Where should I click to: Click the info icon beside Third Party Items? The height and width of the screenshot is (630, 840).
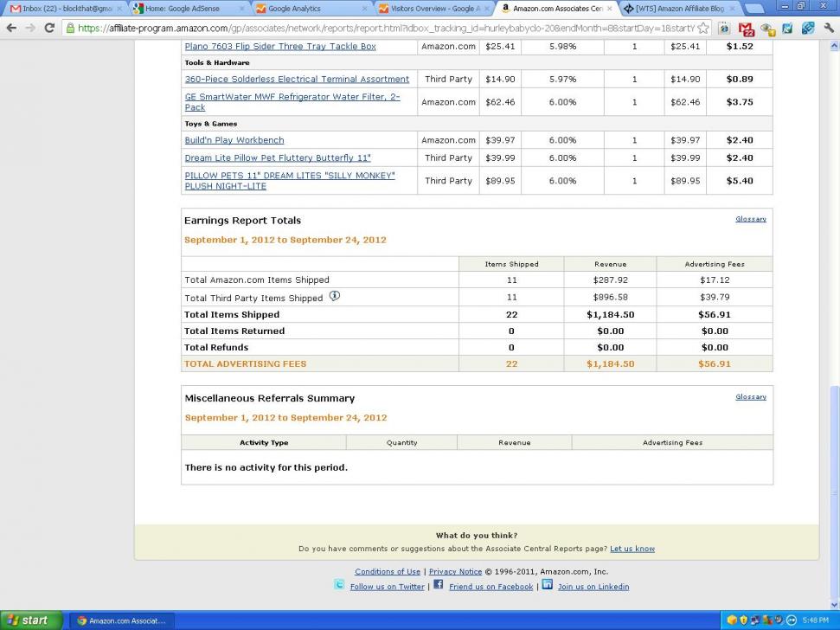click(334, 296)
